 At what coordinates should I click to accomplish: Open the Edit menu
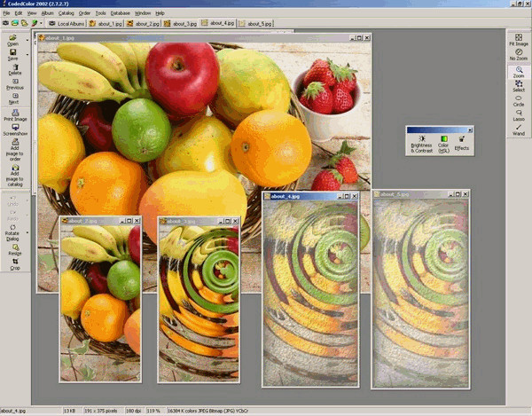click(19, 13)
